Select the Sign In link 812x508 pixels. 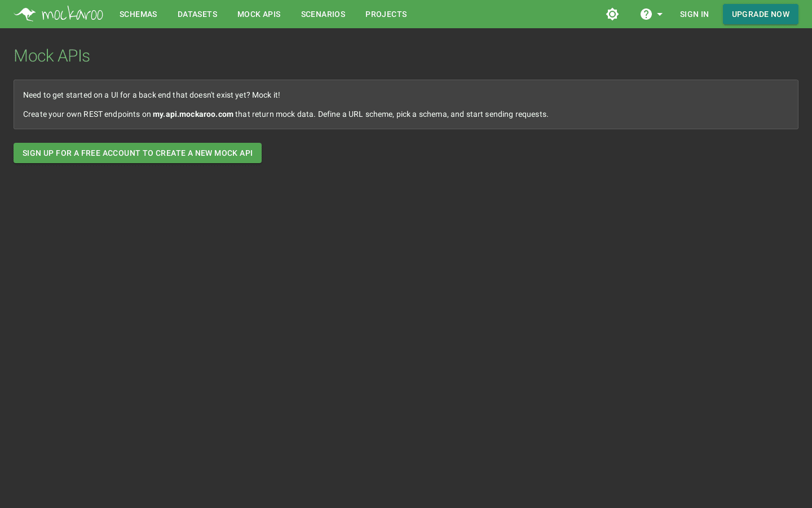pyautogui.click(x=694, y=14)
